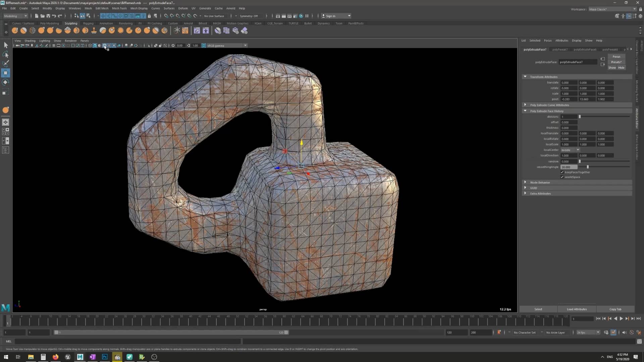Select the Lasso selection tool in the Tool Box
The height and width of the screenshot is (362, 644).
[6, 54]
